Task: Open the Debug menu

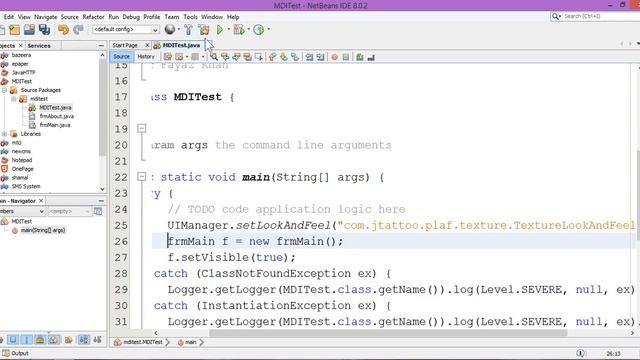Action: 131,17
